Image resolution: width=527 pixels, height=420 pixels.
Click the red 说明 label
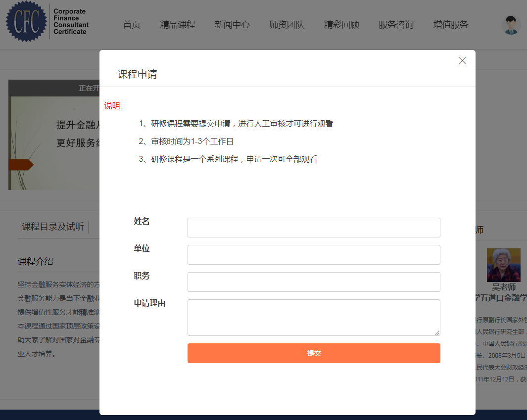pyautogui.click(x=113, y=106)
